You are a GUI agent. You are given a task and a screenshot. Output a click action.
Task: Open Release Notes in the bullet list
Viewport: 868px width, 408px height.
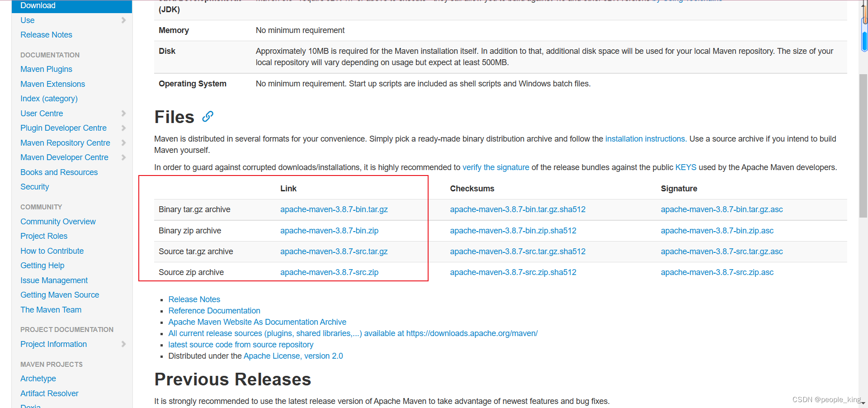coord(194,299)
